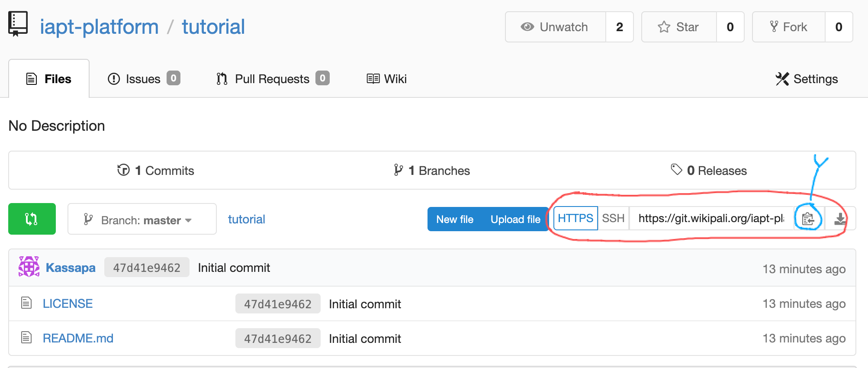The height and width of the screenshot is (368, 868).
Task: Click the repository book icon
Action: [x=18, y=24]
